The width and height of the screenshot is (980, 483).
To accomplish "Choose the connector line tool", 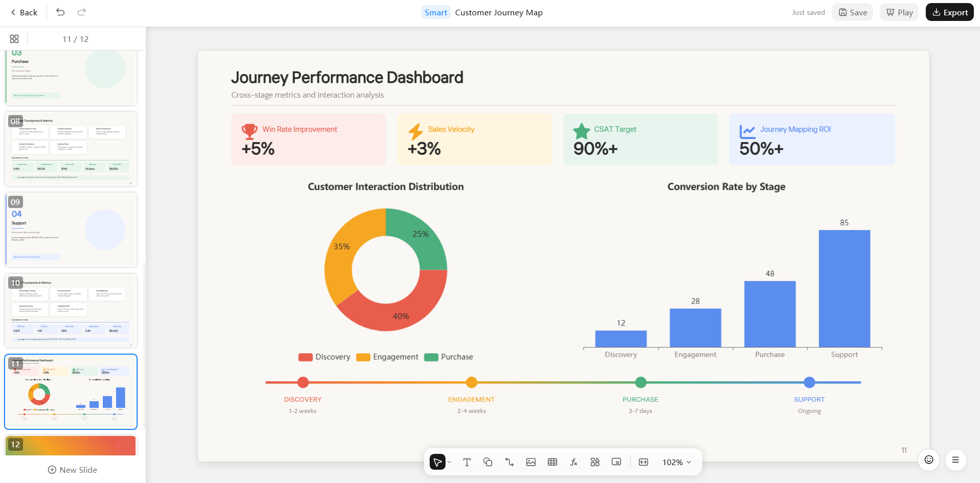I will click(509, 462).
